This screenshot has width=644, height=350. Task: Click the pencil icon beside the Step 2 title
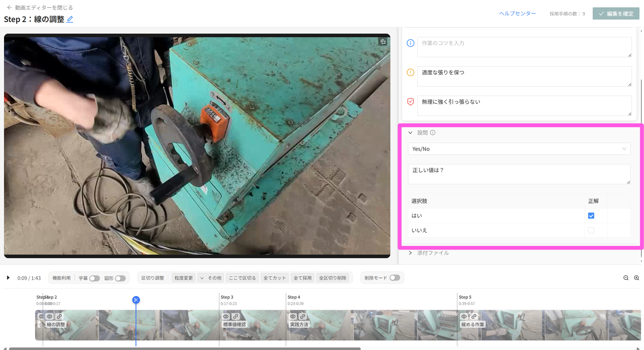click(x=70, y=19)
